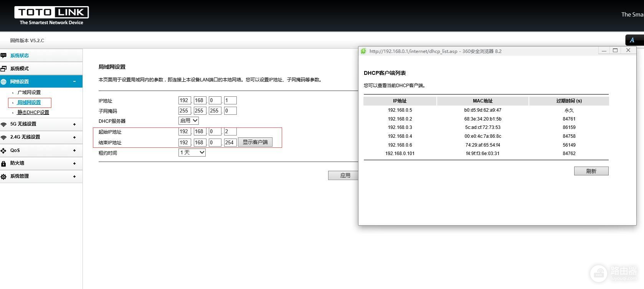Click the DHCP客户端列表 heading
The image size is (644, 289).
point(385,73)
